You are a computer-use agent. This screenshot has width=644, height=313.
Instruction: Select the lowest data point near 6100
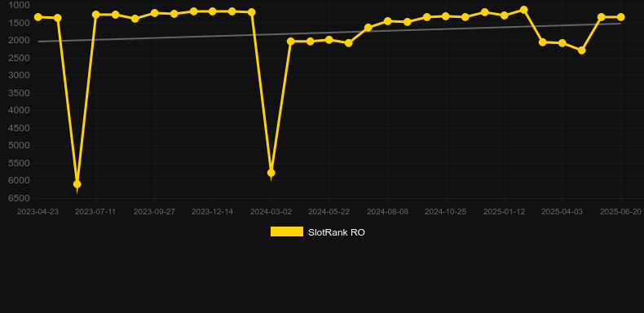pyautogui.click(x=77, y=184)
